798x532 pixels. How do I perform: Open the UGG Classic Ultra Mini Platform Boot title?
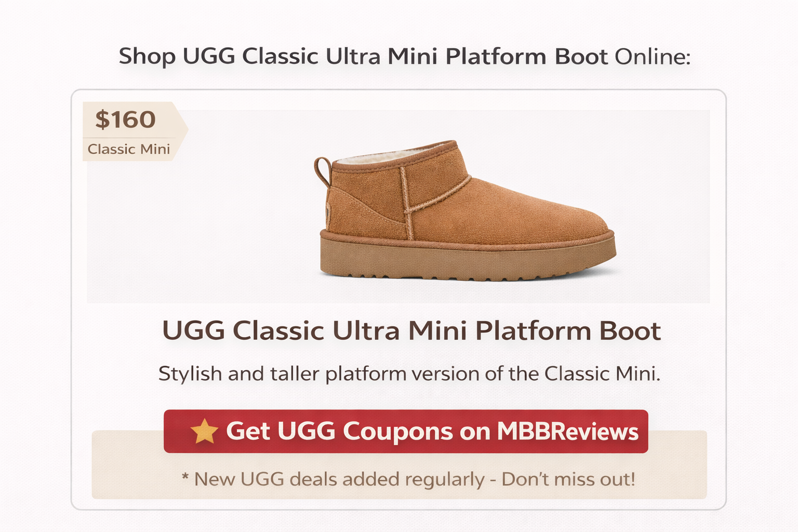(411, 331)
